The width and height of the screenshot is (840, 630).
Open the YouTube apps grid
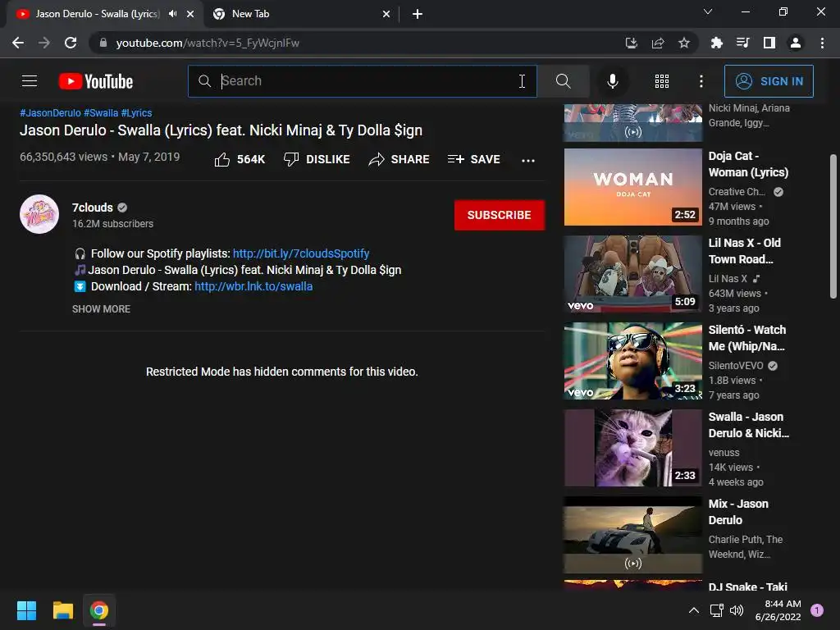[x=662, y=81]
